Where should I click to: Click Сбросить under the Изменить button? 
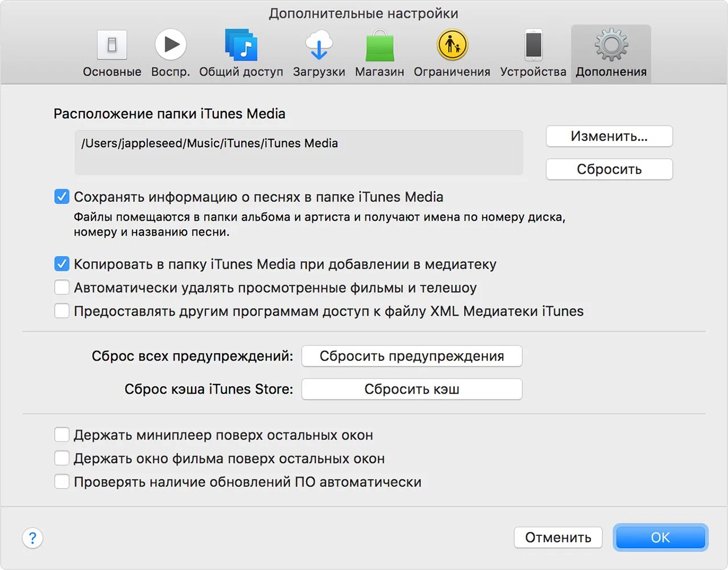pyautogui.click(x=609, y=170)
